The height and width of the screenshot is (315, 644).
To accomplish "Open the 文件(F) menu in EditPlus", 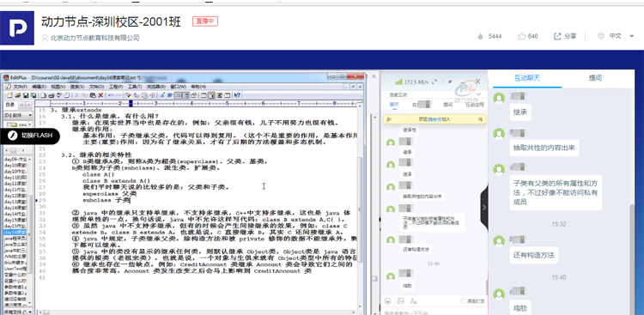I will pyautogui.click(x=21, y=87).
